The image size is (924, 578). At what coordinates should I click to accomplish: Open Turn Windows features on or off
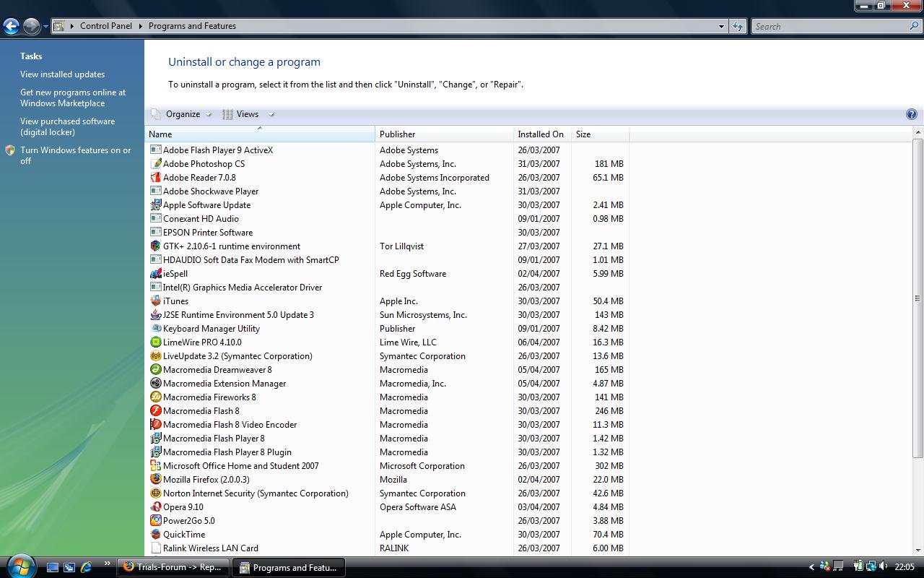point(76,155)
